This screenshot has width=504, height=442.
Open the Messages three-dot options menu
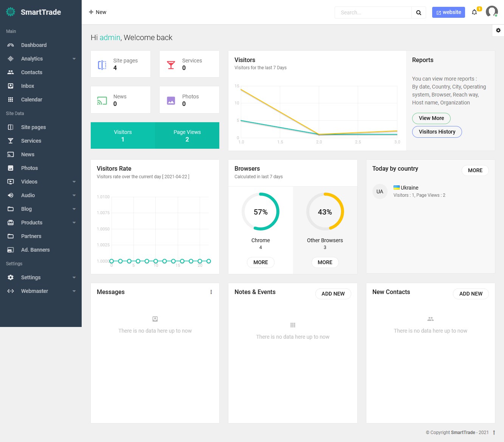[x=211, y=292]
